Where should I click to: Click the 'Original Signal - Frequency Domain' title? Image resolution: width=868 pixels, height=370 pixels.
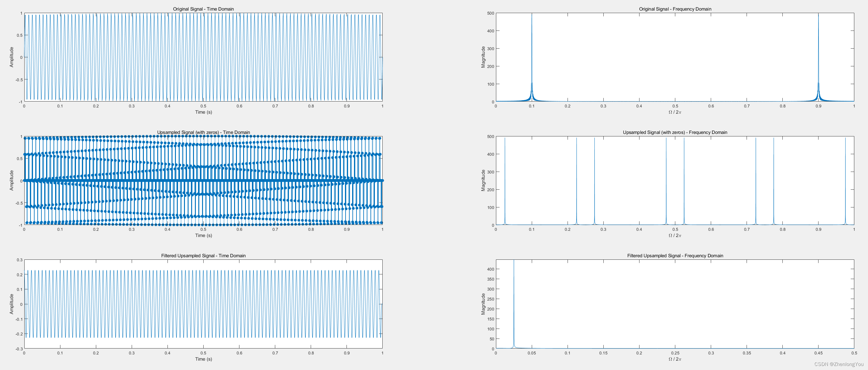pyautogui.click(x=675, y=9)
